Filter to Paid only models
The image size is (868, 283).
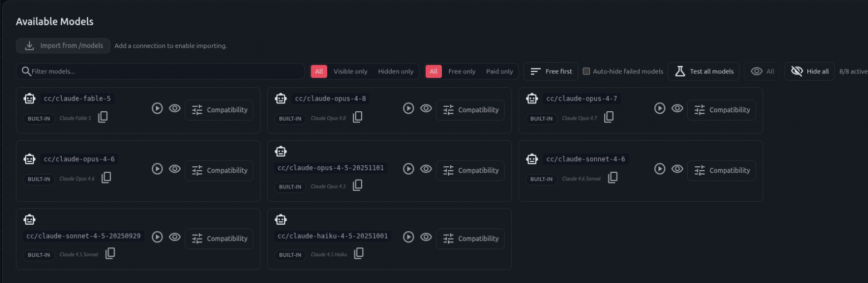(x=500, y=71)
